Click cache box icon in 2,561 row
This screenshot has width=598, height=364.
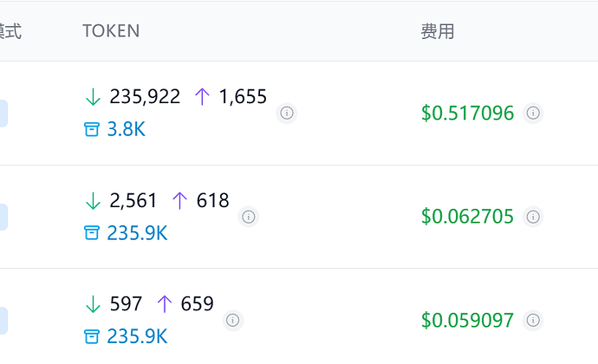click(92, 233)
